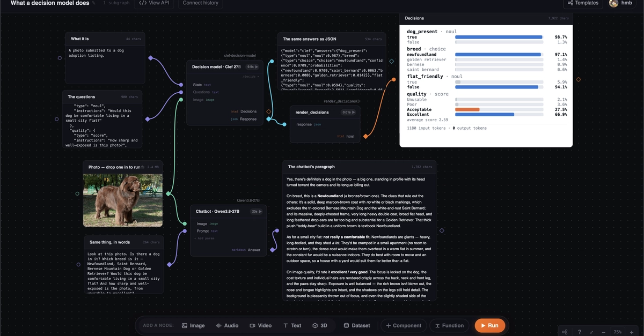This screenshot has width=644, height=336.
Task: Click the newfoundland probability bar
Action: pyautogui.click(x=499, y=55)
